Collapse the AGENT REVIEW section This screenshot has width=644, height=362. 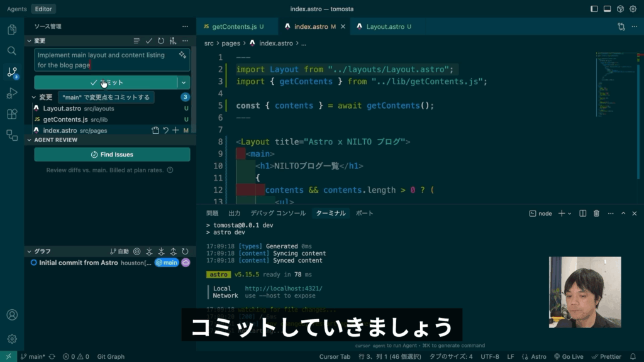click(x=29, y=140)
